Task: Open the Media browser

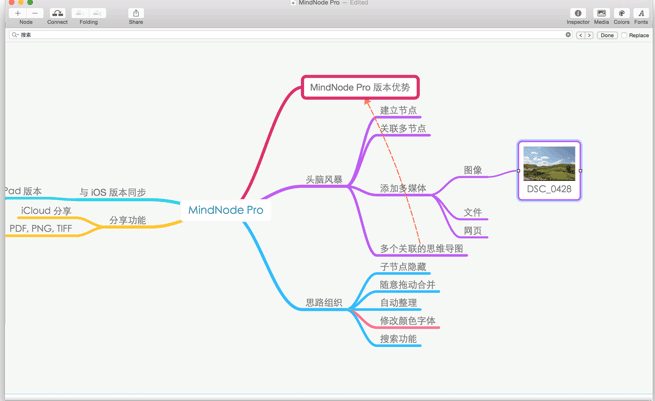Action: pos(601,13)
